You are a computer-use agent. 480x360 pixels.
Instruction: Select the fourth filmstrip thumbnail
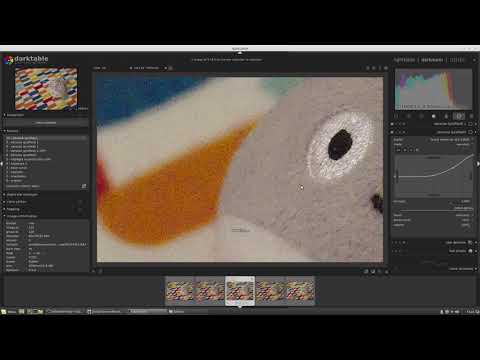[270, 291]
